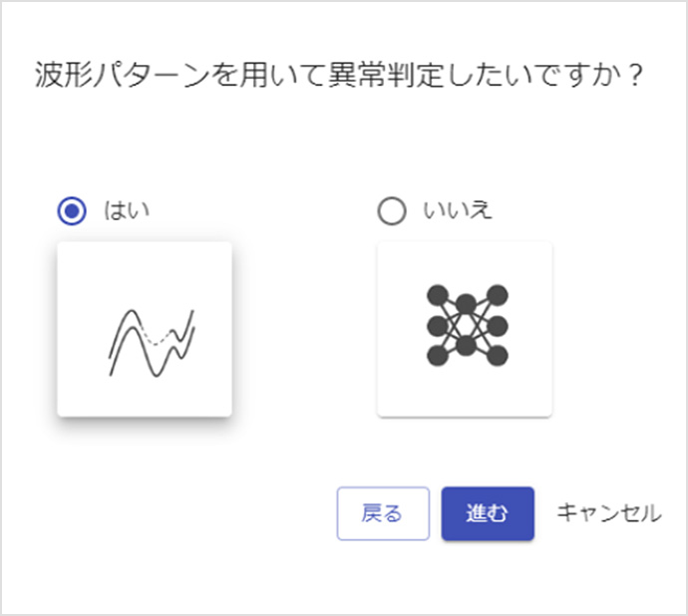Click the top-right node of the network icon
The width and height of the screenshot is (688, 616).
pyautogui.click(x=498, y=295)
